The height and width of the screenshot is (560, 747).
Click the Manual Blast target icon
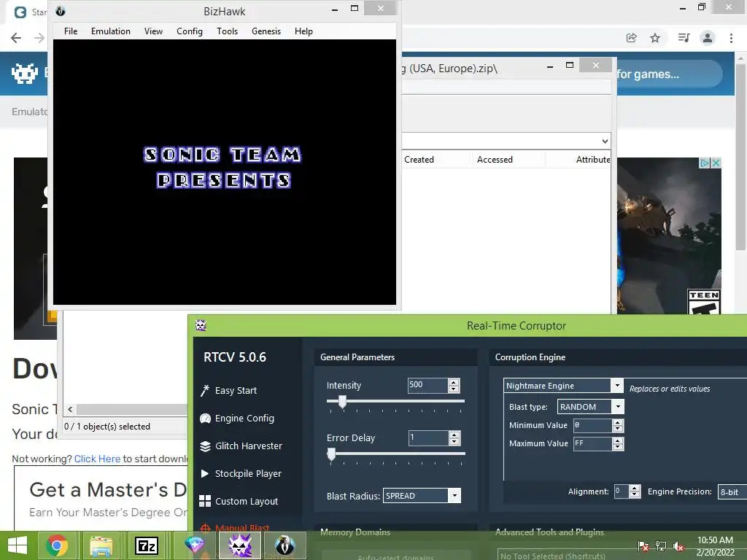pos(205,528)
